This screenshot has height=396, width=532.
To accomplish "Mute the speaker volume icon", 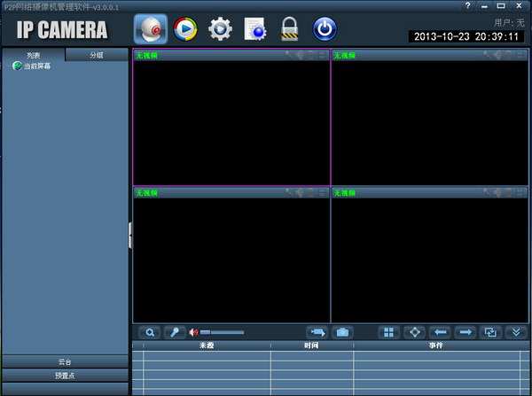I will [x=193, y=332].
